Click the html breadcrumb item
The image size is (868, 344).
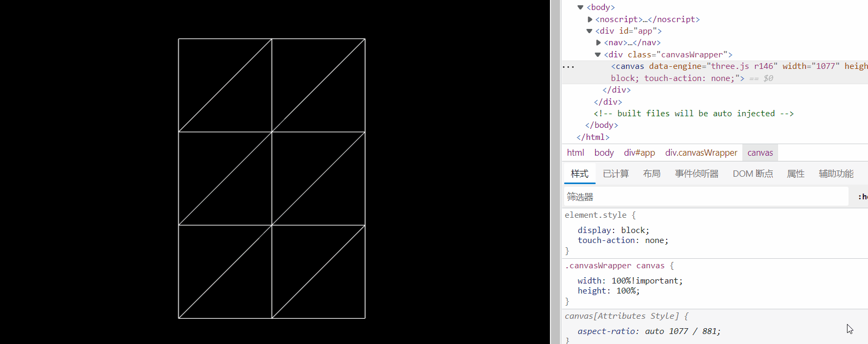click(x=576, y=153)
